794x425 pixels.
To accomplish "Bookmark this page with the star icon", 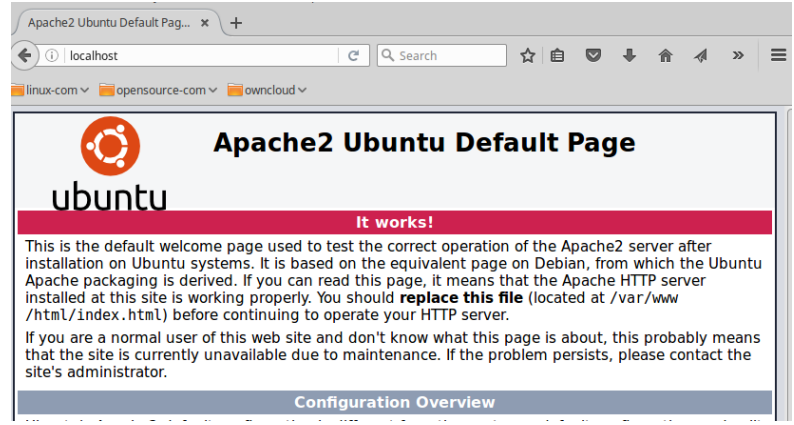I will [x=528, y=56].
